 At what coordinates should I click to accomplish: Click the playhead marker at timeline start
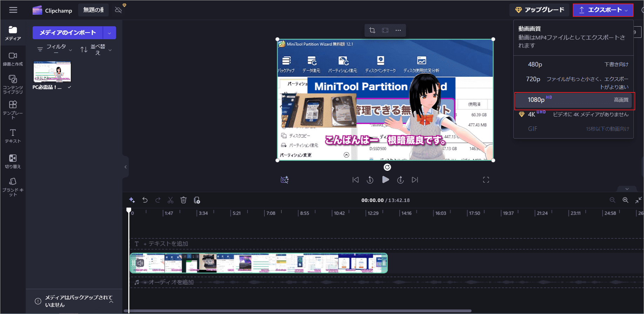pos(129,210)
